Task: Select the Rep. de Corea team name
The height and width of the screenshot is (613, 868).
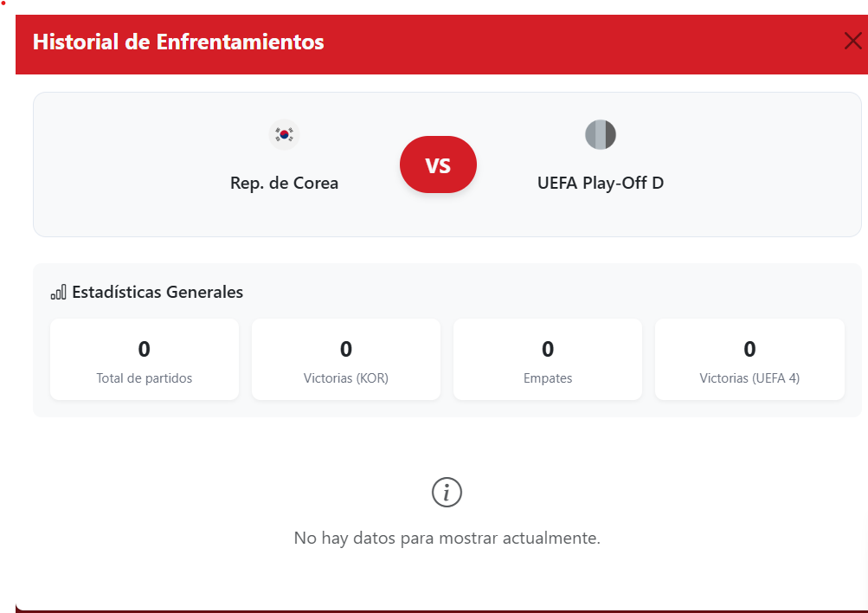Action: coord(284,184)
